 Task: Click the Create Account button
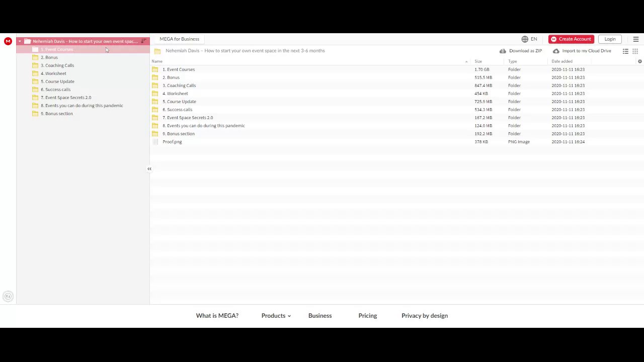click(571, 39)
